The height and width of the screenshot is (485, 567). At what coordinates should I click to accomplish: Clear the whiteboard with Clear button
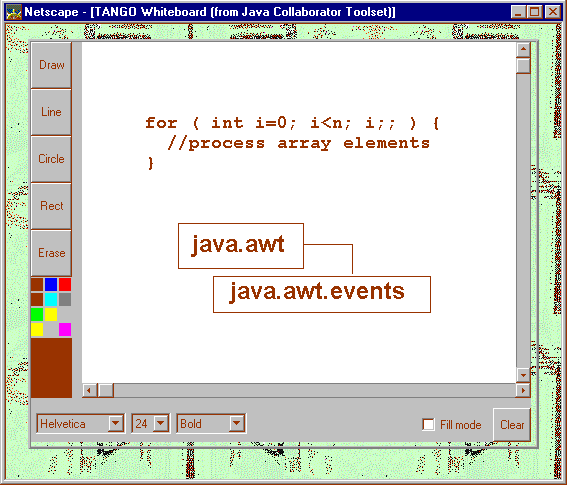pos(512,425)
